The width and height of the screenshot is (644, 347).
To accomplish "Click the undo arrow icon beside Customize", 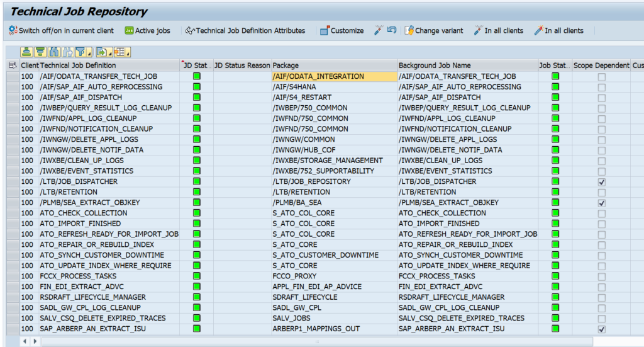I will tap(392, 30).
